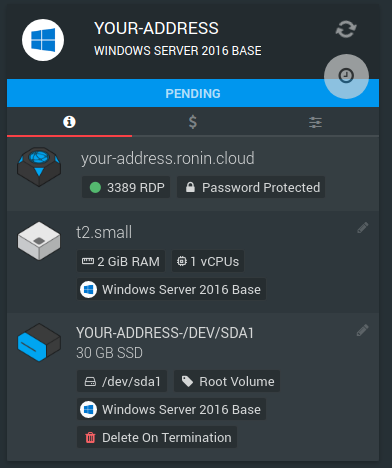This screenshot has height=468, width=392.
Task: Click the blue SSD drive icon
Action: [x=39, y=342]
